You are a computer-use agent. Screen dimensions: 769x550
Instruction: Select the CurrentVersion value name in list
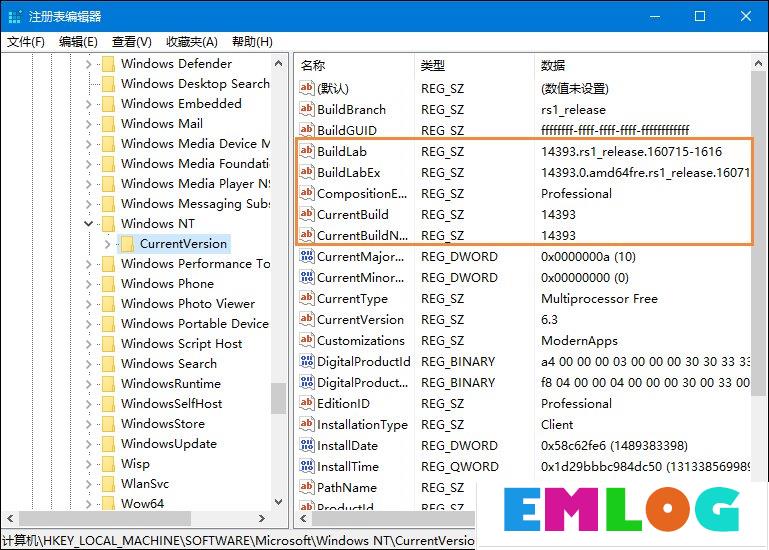pos(360,320)
